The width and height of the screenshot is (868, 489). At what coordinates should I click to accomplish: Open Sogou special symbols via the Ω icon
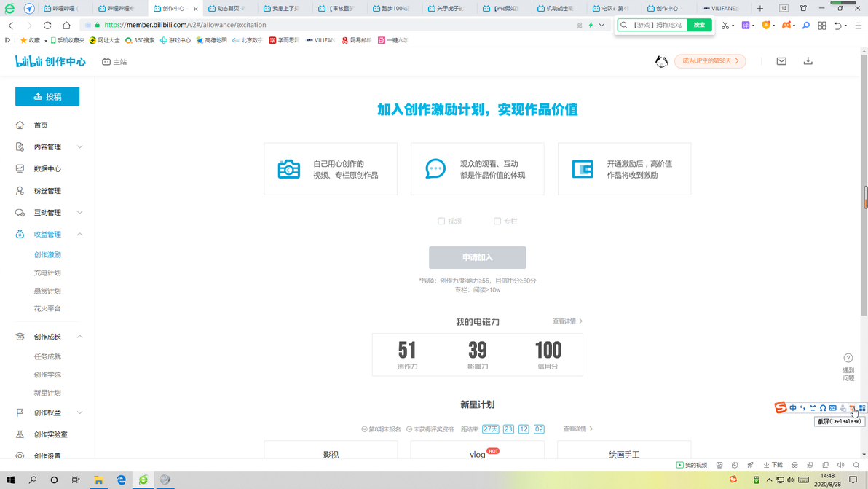click(824, 408)
